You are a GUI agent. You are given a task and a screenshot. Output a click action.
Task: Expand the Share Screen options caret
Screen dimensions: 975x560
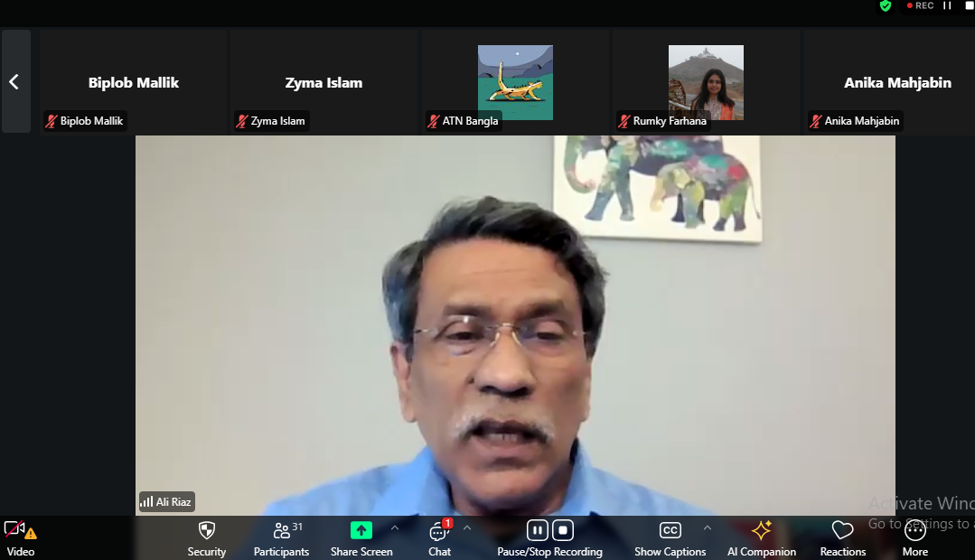tap(395, 527)
